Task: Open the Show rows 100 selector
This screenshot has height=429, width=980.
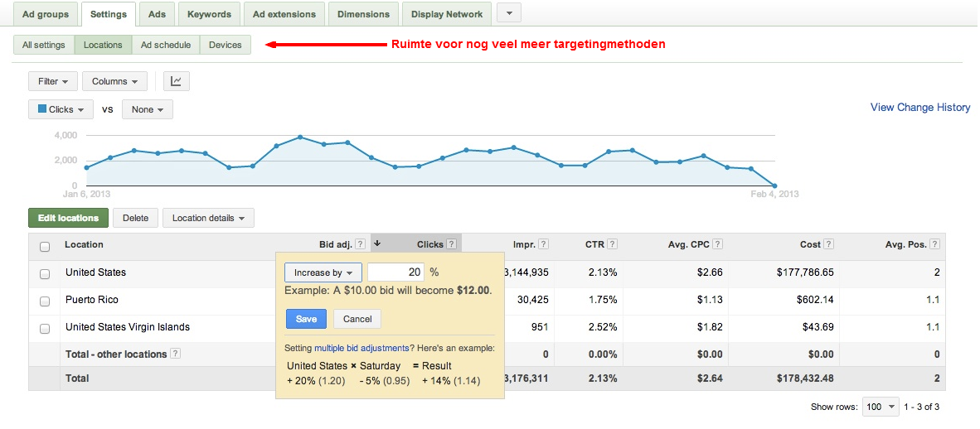Action: (x=881, y=407)
